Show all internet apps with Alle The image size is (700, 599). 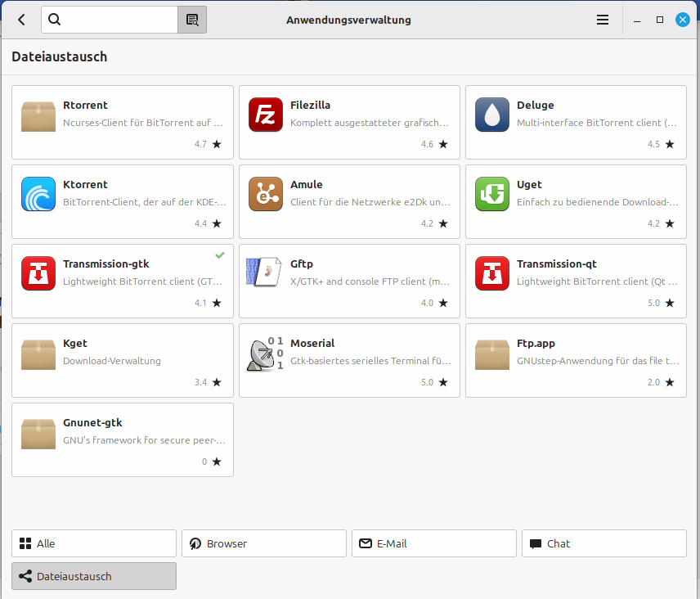click(94, 543)
